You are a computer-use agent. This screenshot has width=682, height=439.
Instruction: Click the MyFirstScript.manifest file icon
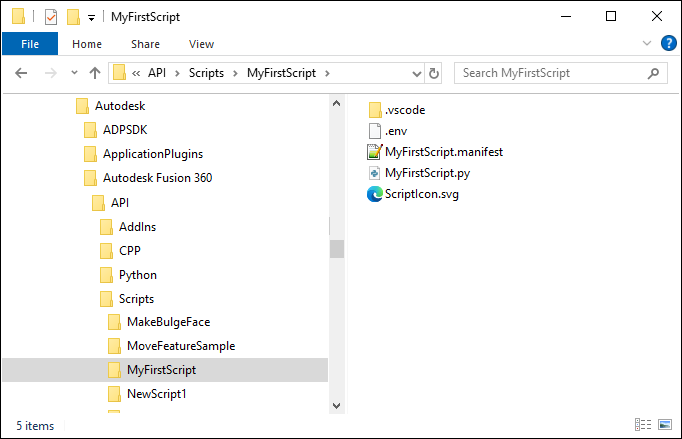point(375,152)
